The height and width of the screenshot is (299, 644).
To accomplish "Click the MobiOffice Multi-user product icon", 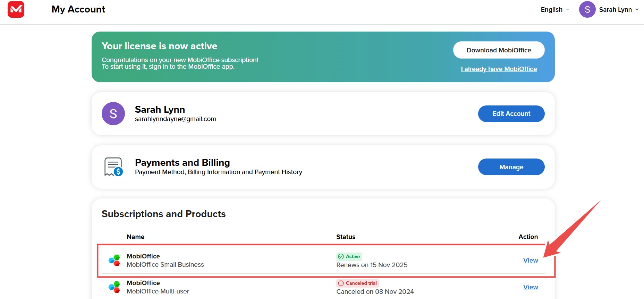I will [x=114, y=287].
